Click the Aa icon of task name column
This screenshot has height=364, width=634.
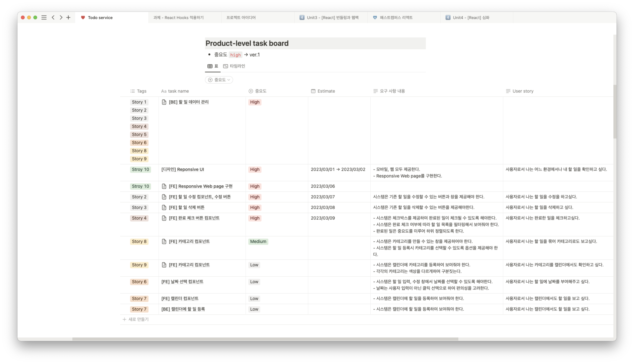(164, 91)
